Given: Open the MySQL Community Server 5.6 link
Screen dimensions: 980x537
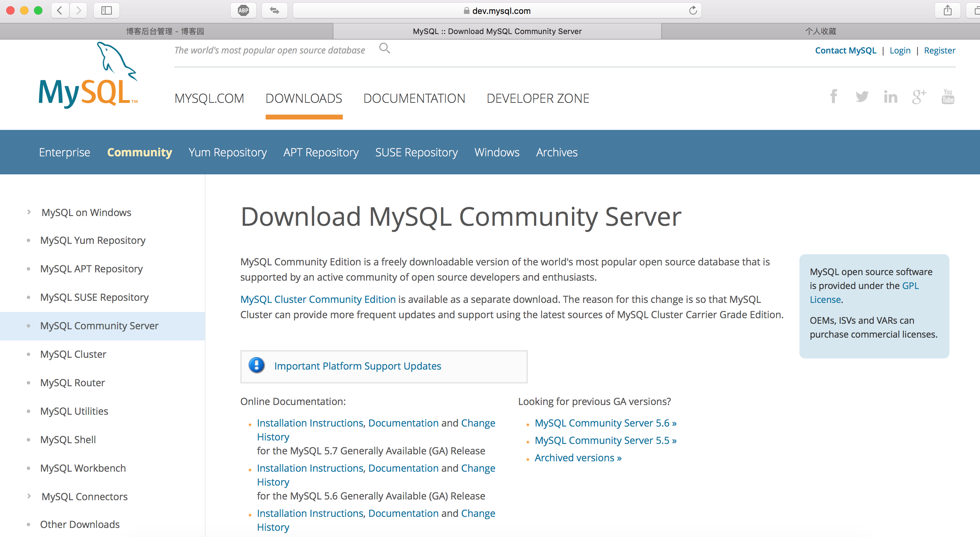Looking at the screenshot, I should [606, 423].
